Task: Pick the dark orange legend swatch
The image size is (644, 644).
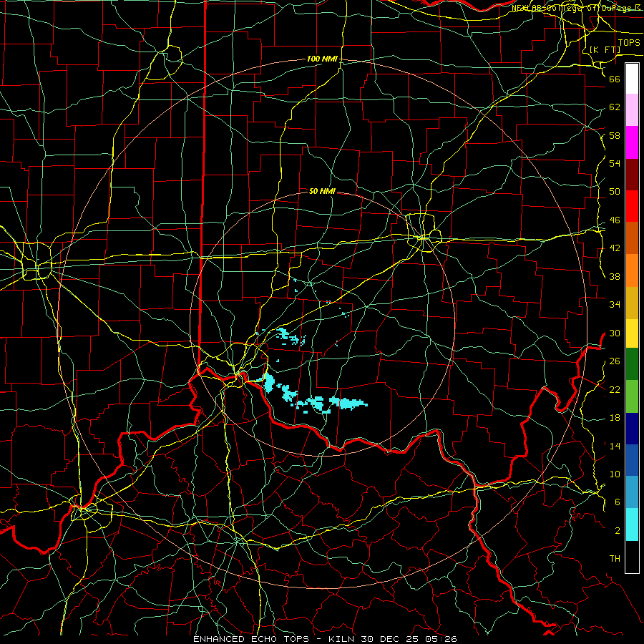Action: [x=632, y=238]
